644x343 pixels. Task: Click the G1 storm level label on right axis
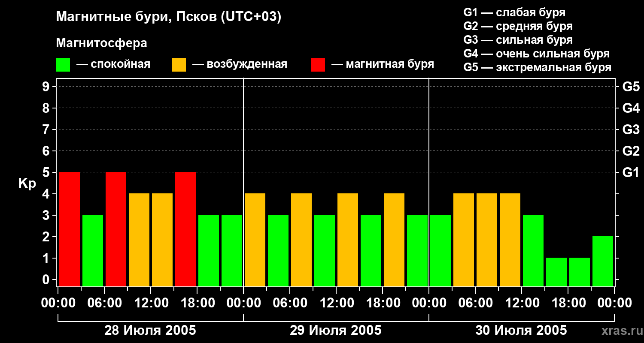tap(631, 172)
